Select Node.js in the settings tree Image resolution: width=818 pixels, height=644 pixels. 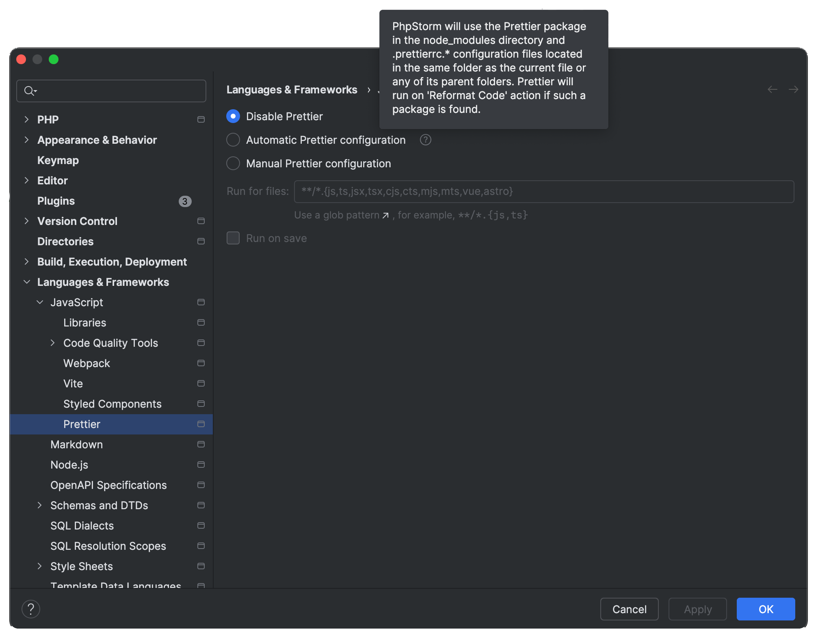pyautogui.click(x=69, y=465)
